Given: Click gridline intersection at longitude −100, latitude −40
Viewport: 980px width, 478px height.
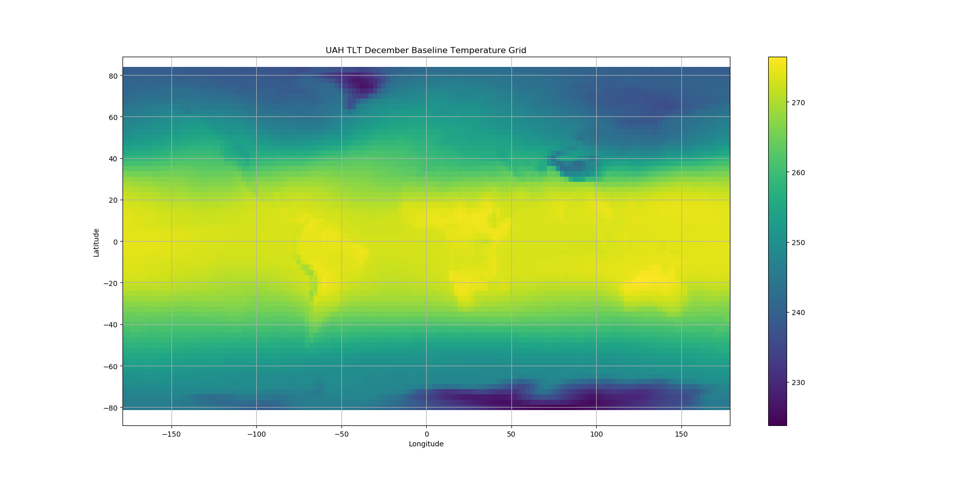Looking at the screenshot, I should (256, 324).
